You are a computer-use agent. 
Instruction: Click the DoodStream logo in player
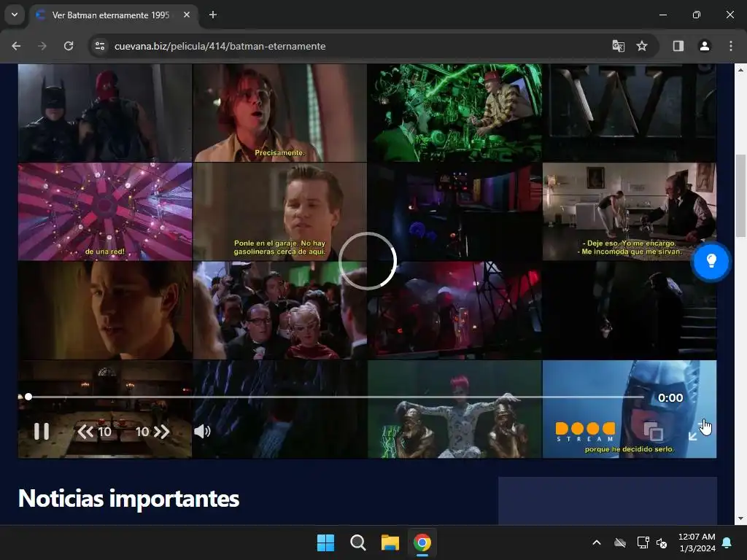click(585, 432)
